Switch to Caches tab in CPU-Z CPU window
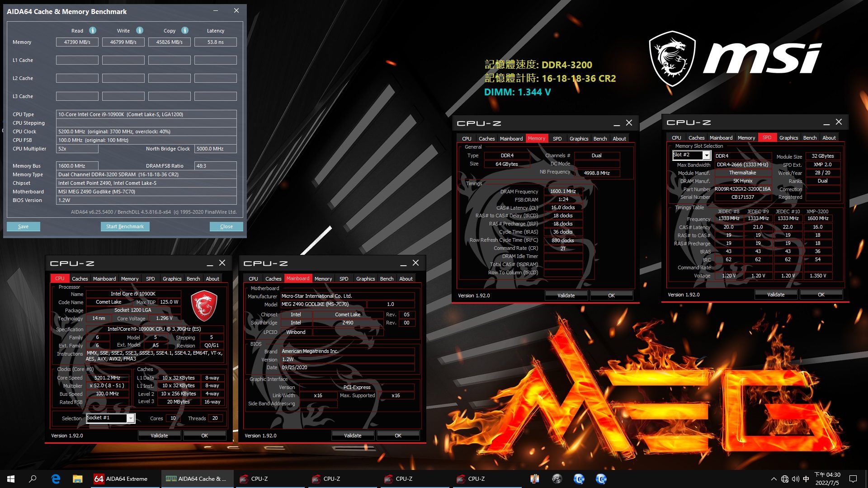The height and width of the screenshot is (488, 868). coord(80,279)
